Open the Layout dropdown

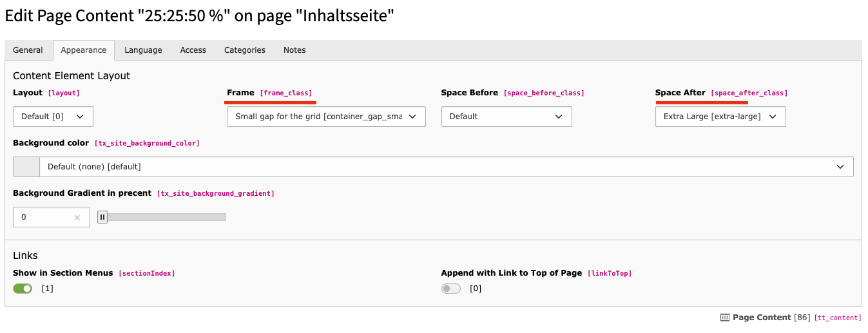click(x=53, y=117)
